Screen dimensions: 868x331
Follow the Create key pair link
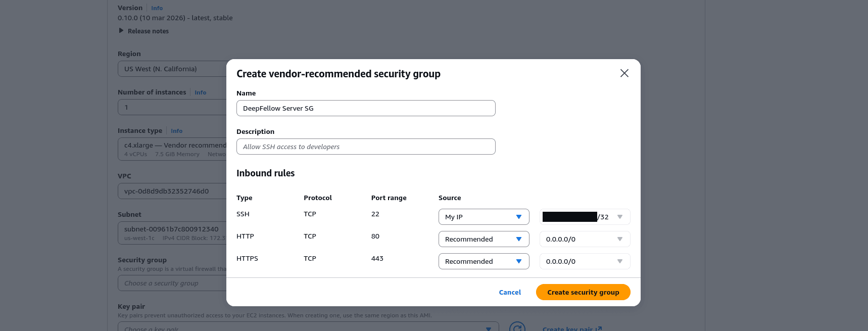click(x=572, y=329)
